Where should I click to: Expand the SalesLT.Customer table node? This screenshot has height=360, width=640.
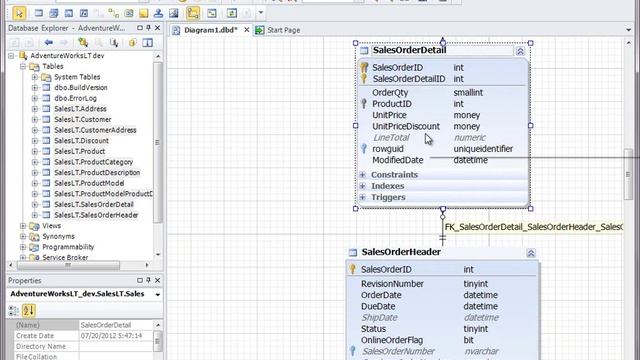point(35,119)
